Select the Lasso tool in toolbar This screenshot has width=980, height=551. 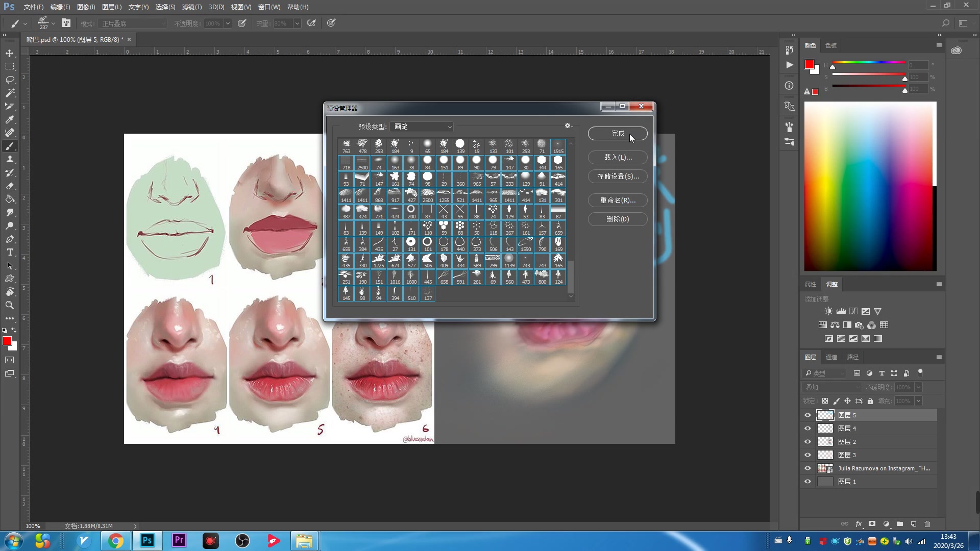[x=10, y=80]
